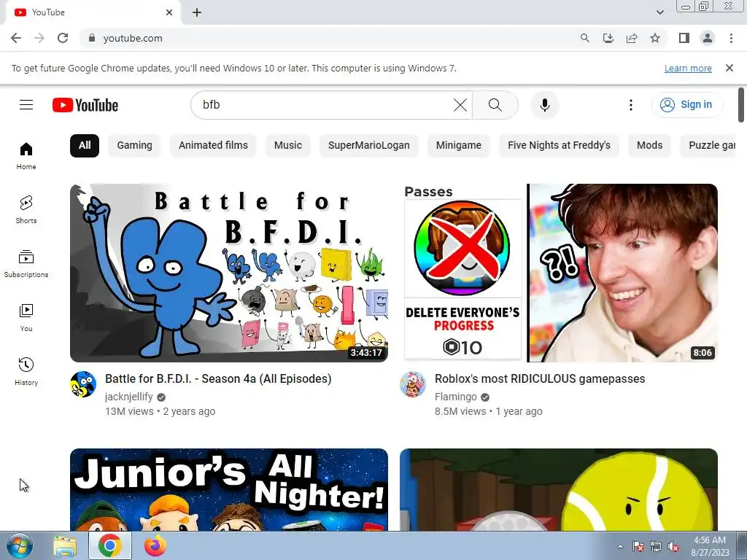The height and width of the screenshot is (560, 747).
Task: Click the Chrome forward arrow
Action: (39, 38)
